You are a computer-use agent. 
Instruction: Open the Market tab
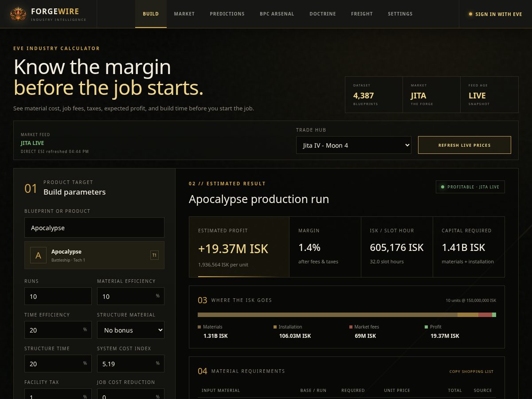[184, 14]
